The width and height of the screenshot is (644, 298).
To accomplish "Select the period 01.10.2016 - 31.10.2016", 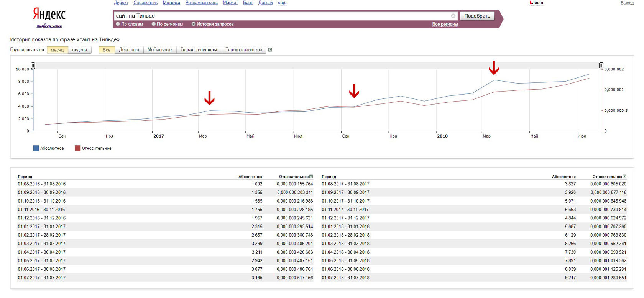I will pyautogui.click(x=42, y=201).
